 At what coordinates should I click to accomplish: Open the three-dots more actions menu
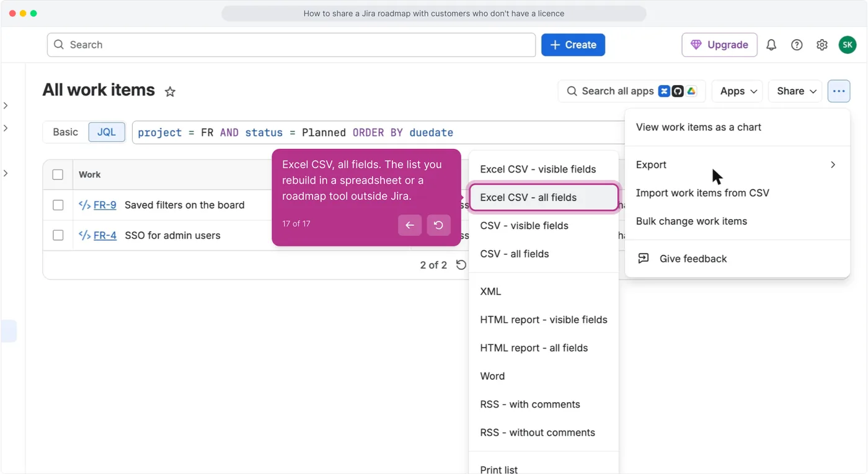tap(839, 91)
